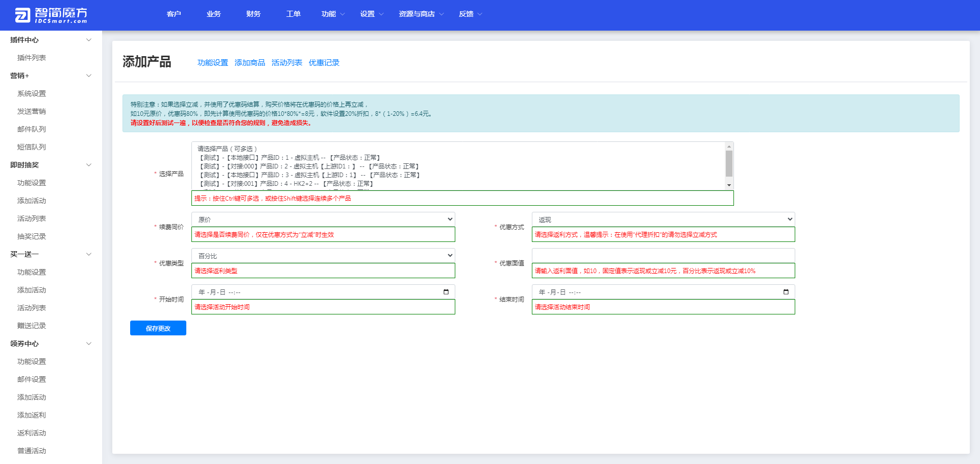Open the 财务 menu
The width and height of the screenshot is (980, 464).
click(253, 14)
